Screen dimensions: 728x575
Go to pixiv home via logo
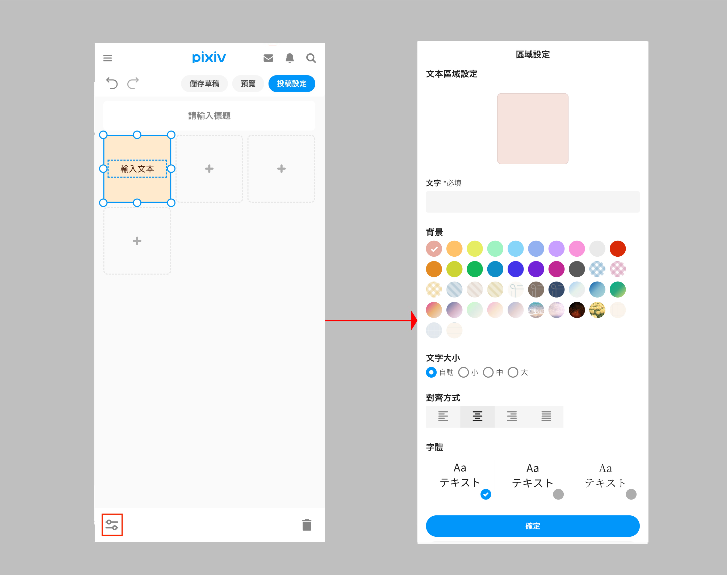[x=209, y=57]
